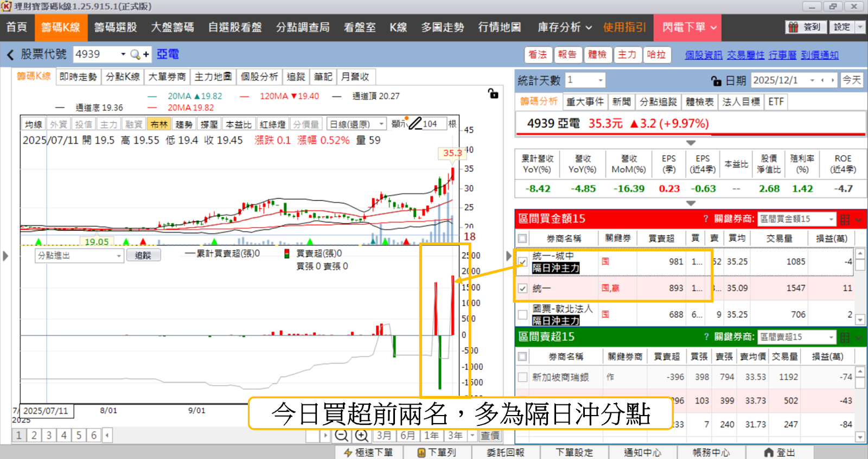This screenshot has height=459, width=868.
Task: Open the 到價通知 link
Action: [819, 55]
